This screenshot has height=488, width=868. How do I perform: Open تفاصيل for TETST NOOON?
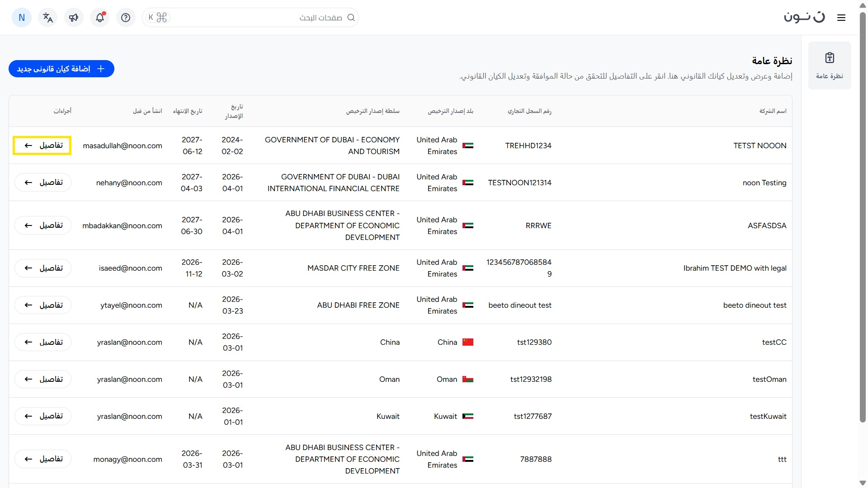42,145
